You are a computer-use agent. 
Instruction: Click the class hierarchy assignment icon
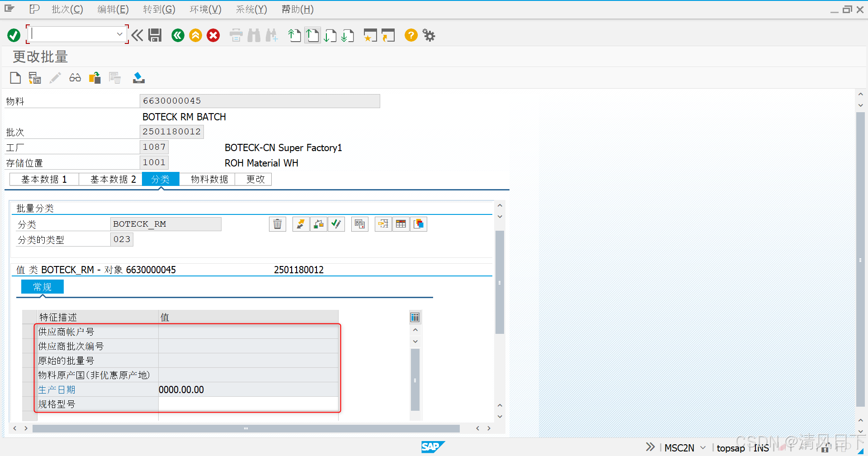(x=319, y=224)
